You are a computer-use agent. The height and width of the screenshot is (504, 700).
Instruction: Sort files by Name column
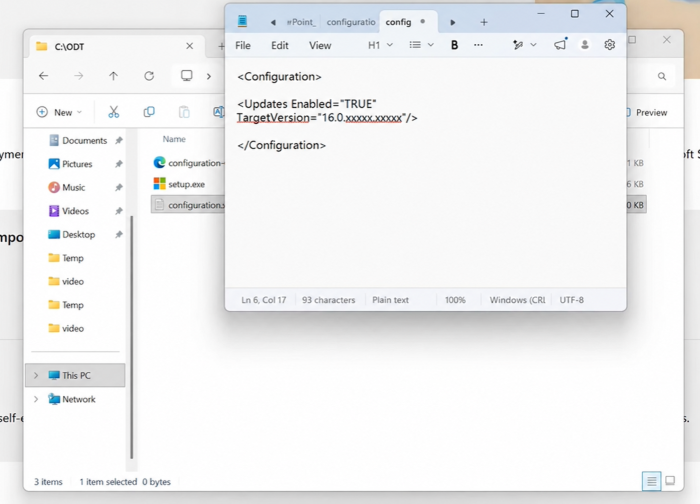(174, 139)
